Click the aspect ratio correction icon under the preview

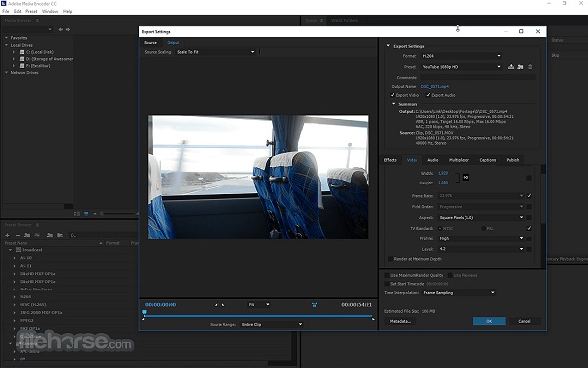[314, 305]
